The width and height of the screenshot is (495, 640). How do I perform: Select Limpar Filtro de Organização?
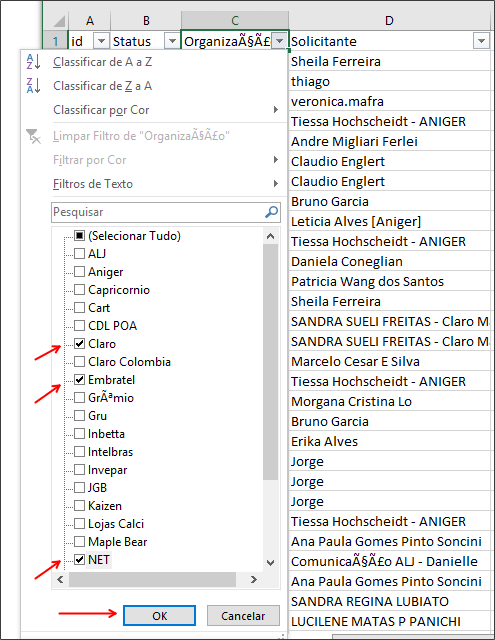pos(153,136)
